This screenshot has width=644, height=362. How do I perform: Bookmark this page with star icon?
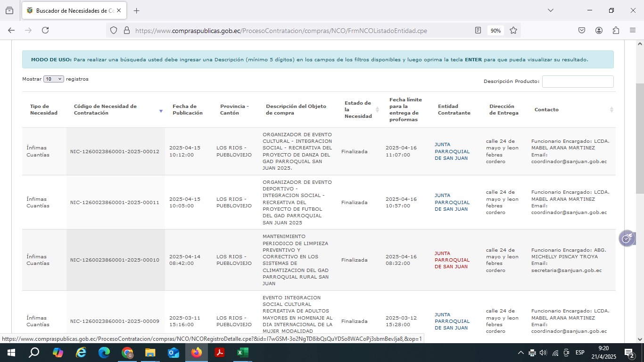[x=513, y=30]
